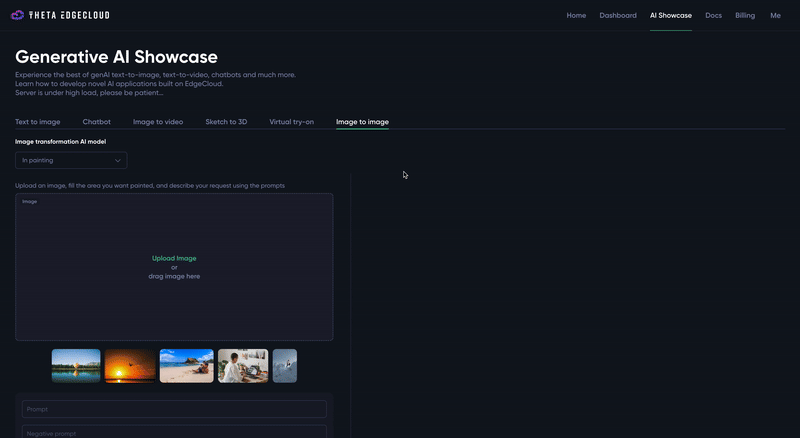Click 'Server is under high load' notice text
Viewport: 800px width, 438px height.
click(x=89, y=93)
